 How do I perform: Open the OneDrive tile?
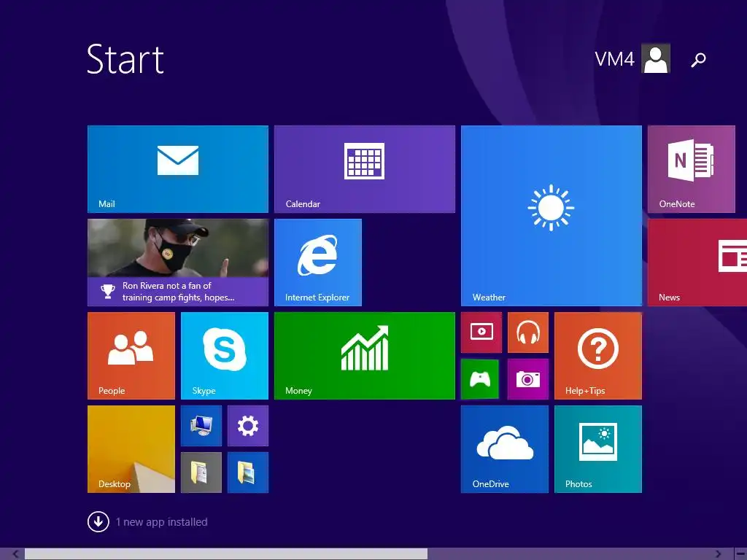(505, 449)
